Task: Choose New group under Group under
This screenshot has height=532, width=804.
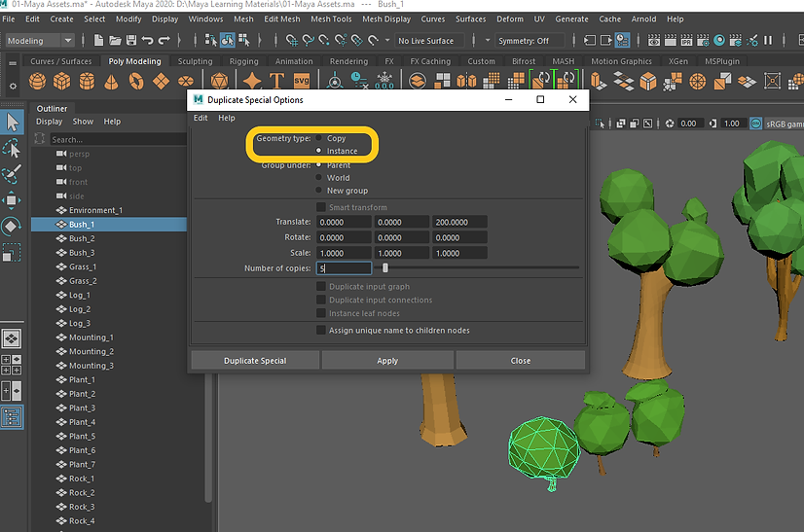Action: [x=319, y=191]
